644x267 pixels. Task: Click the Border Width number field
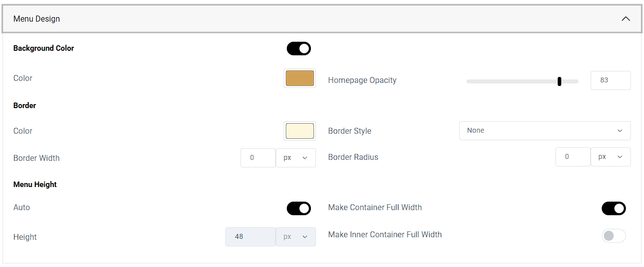tap(258, 158)
